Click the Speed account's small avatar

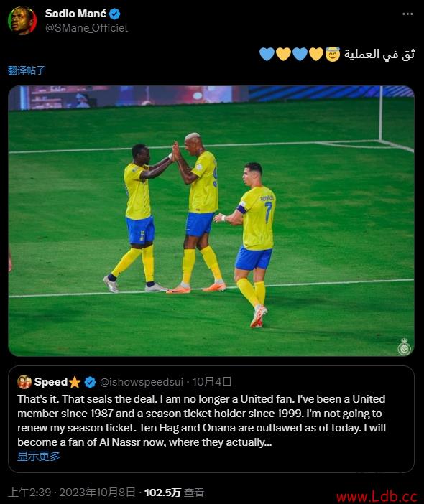pos(24,382)
